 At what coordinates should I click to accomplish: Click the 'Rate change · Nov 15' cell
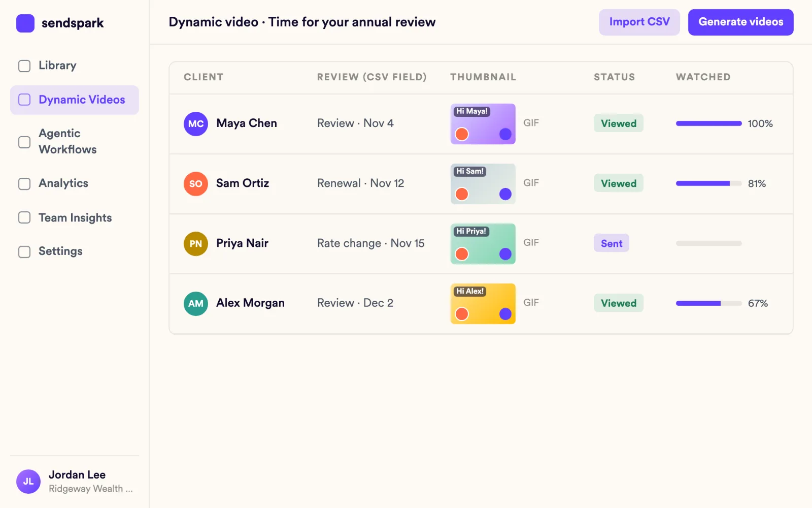tap(371, 243)
